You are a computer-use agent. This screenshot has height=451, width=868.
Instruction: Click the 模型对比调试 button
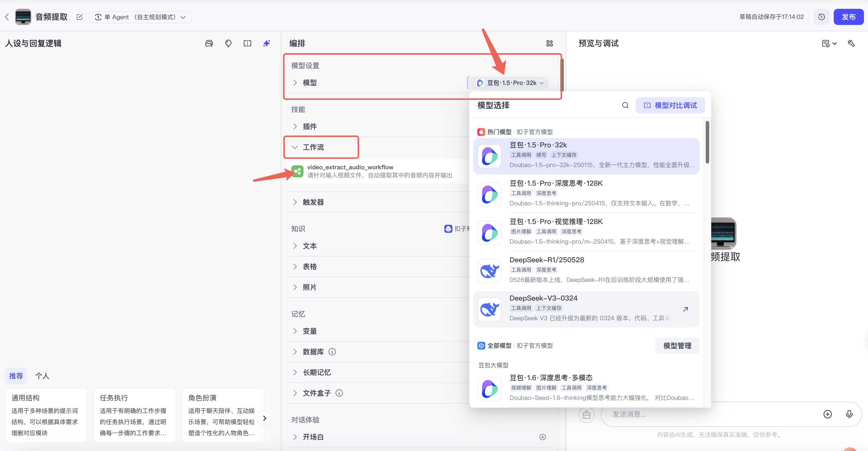pos(670,105)
